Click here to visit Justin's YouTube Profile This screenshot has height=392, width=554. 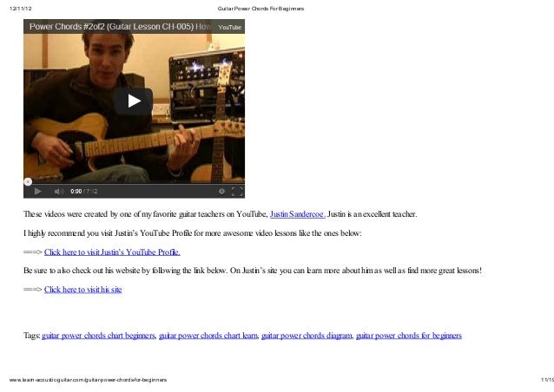pos(112,252)
